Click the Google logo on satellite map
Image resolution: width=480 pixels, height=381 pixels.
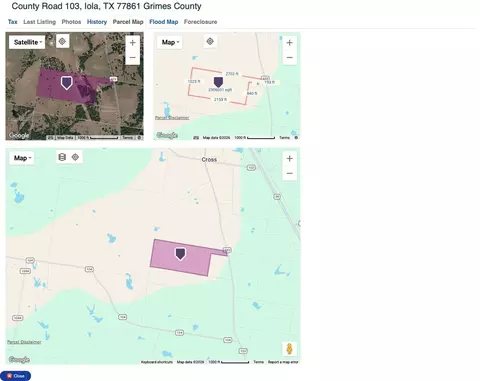click(19, 135)
